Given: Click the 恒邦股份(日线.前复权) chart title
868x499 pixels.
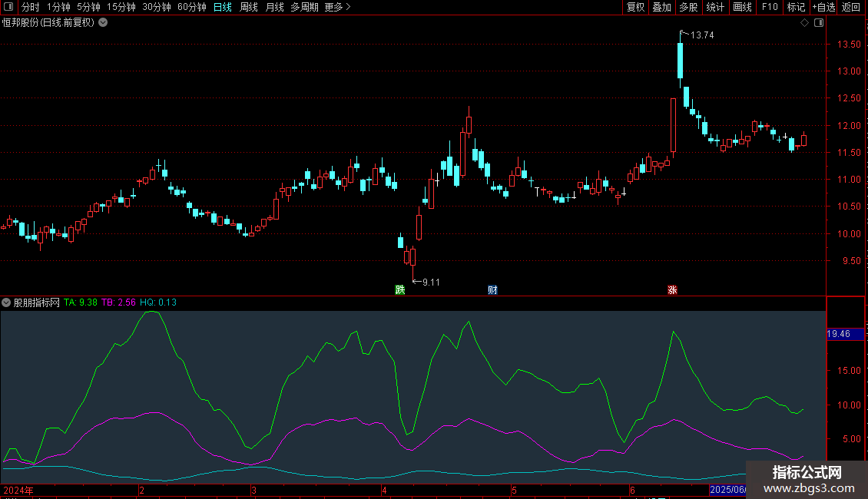Looking at the screenshot, I should (x=48, y=23).
